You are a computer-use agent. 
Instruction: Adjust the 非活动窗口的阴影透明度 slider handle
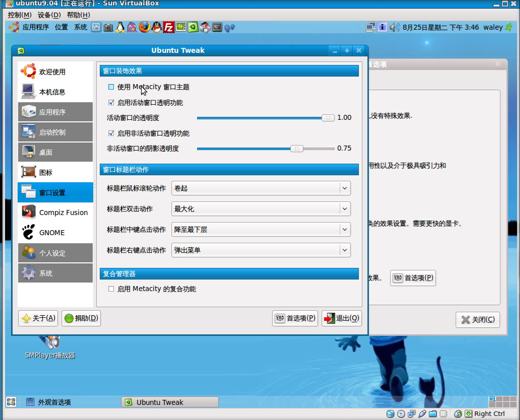click(x=297, y=149)
